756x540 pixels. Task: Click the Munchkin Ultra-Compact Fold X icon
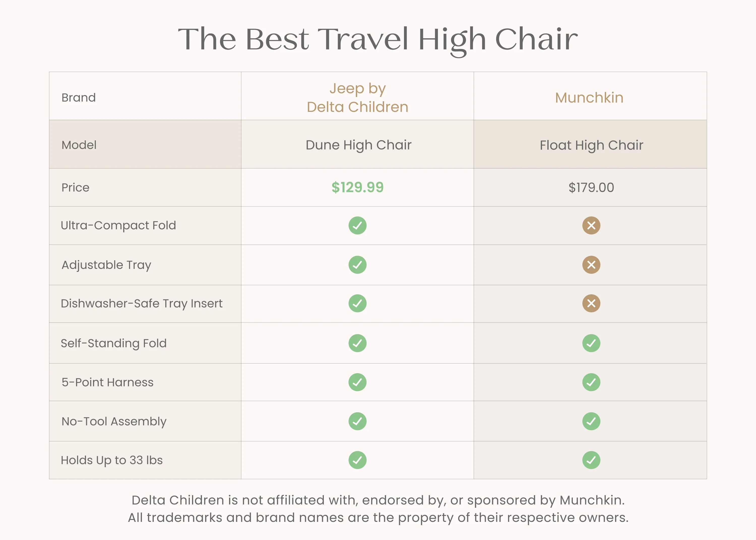[591, 226]
